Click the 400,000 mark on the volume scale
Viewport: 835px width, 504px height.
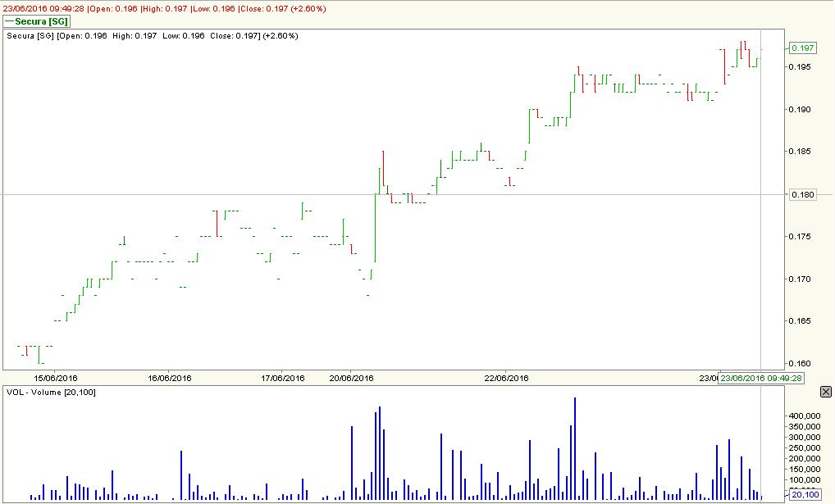[805, 415]
